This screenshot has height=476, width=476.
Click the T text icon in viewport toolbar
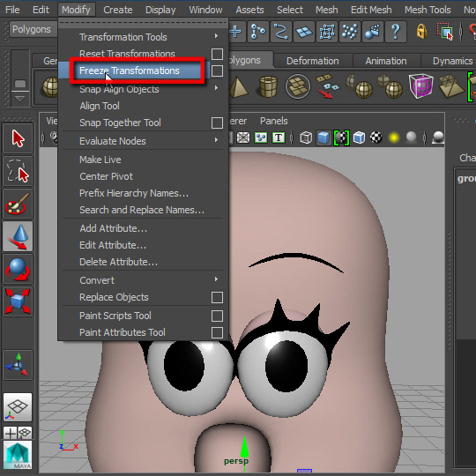279,138
